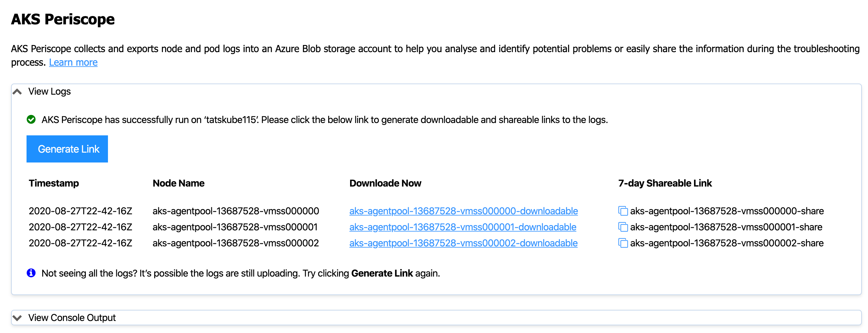Click aks-agentpool-13687528-vmss000000-share text
Image resolution: width=868 pixels, height=333 pixels.
(727, 211)
